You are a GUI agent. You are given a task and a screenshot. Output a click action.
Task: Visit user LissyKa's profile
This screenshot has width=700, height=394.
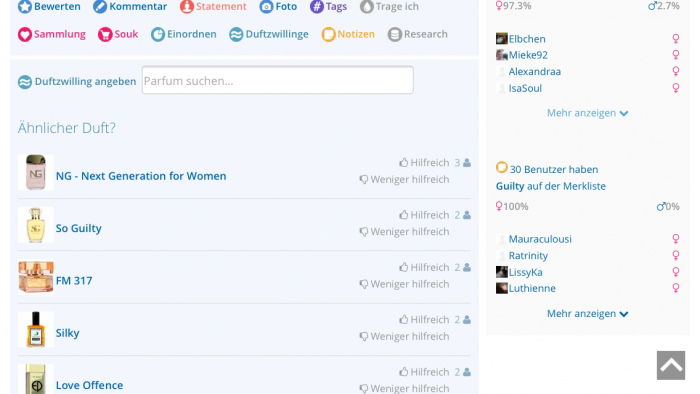(x=525, y=272)
